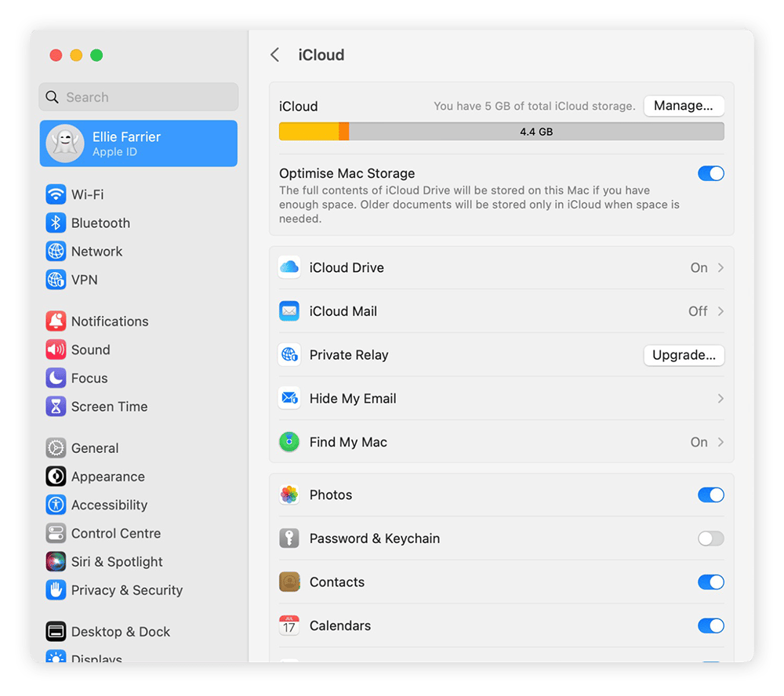Screen dimensions: 784x696
Task: Click the Contacts book icon
Action: point(289,582)
